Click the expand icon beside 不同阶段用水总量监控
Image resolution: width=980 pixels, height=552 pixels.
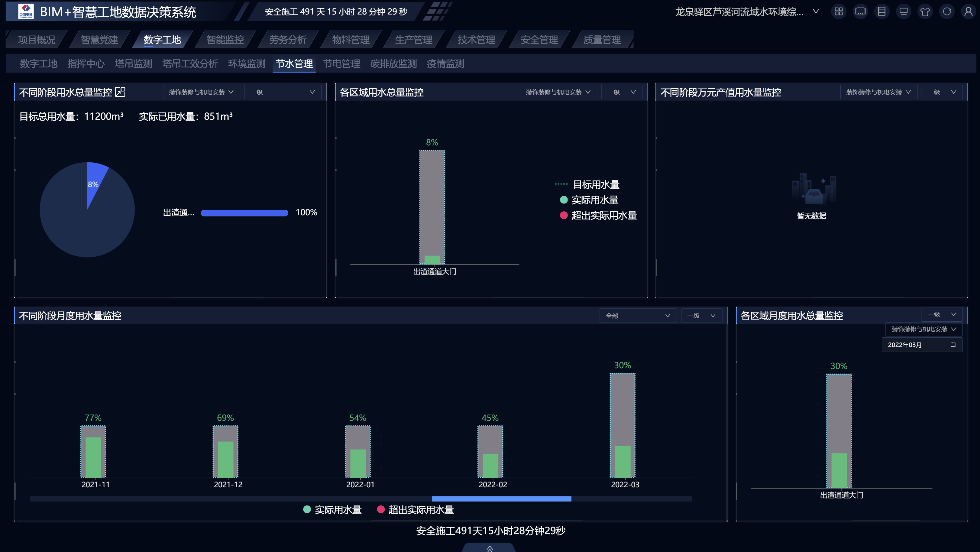[120, 92]
